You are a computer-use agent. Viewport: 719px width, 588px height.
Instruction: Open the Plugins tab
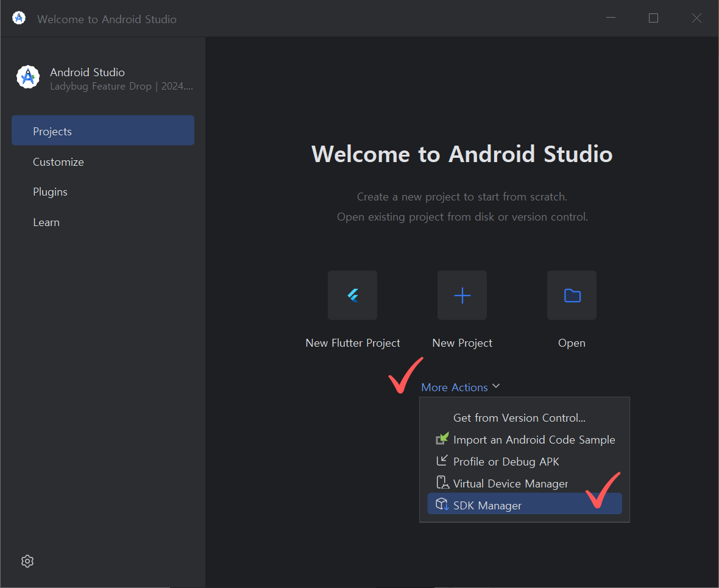point(103,192)
